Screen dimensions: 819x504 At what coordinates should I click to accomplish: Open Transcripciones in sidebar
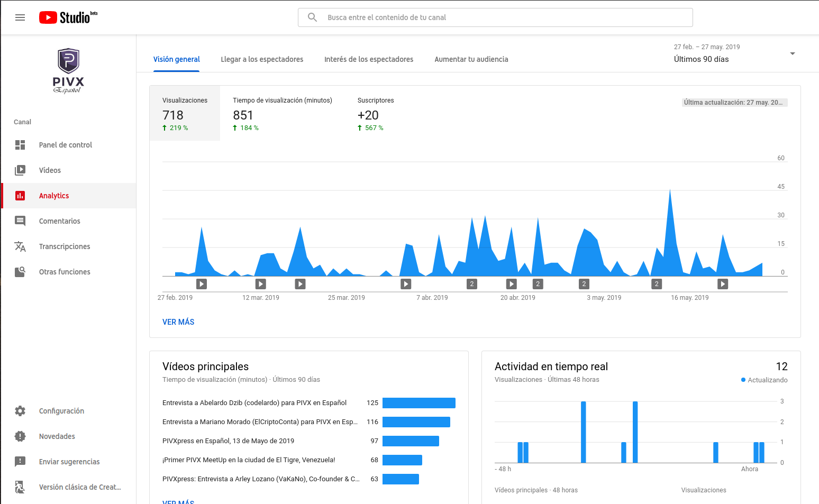click(x=65, y=246)
